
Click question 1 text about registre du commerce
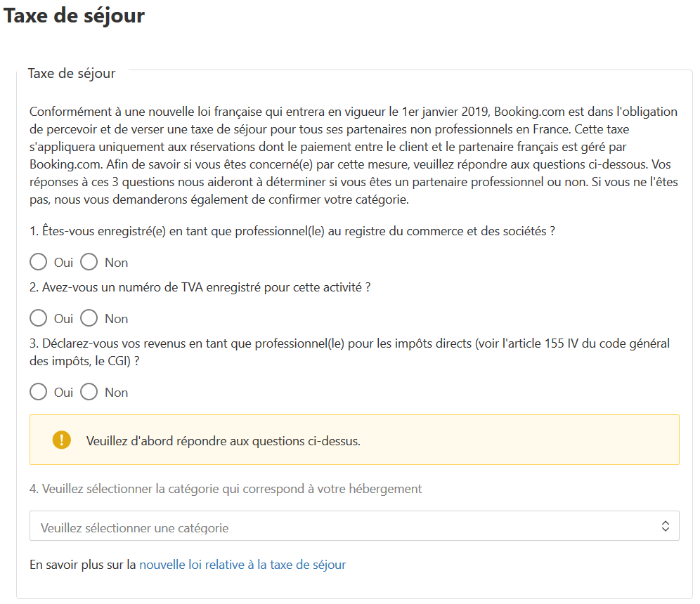pyautogui.click(x=292, y=231)
